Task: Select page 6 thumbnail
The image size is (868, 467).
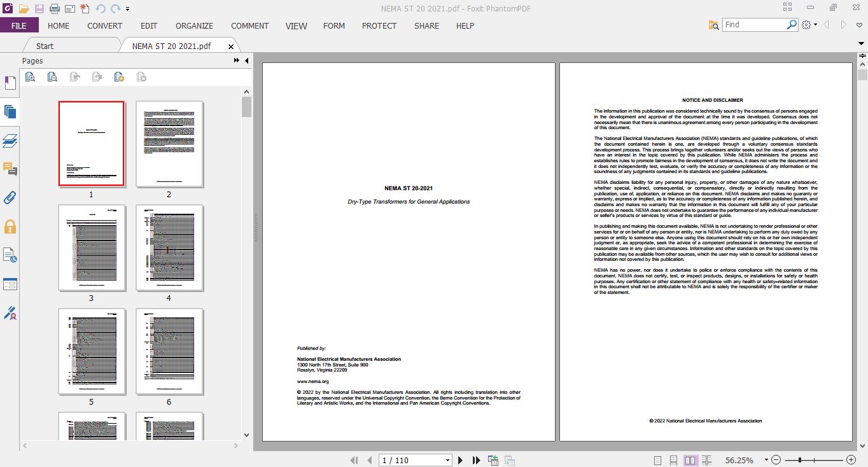Action: 169,351
